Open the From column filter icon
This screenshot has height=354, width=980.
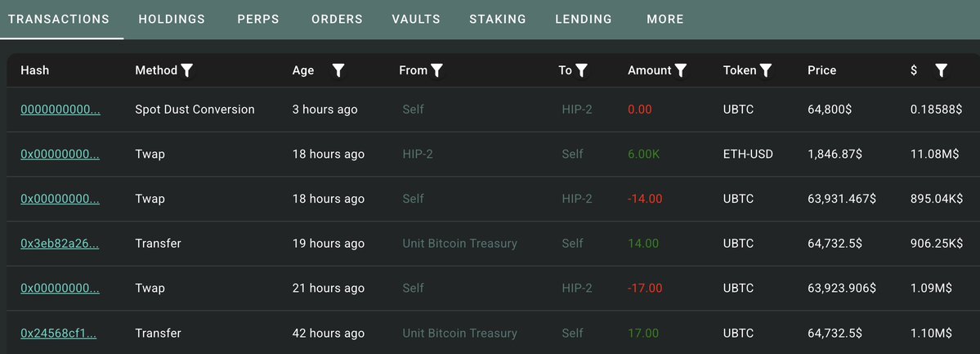(437, 70)
